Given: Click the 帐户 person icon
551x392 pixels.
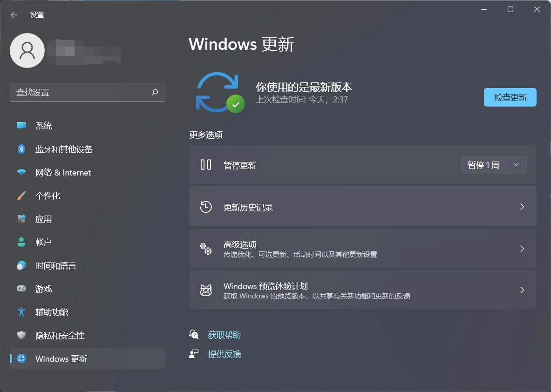Looking at the screenshot, I should click(21, 242).
